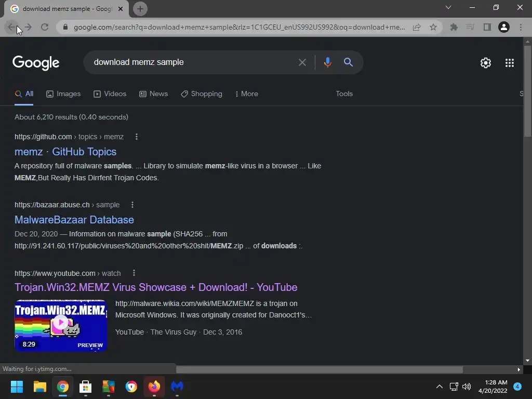The image size is (532, 399).
Task: Open Chrome's three-dot menu
Action: tap(521, 27)
